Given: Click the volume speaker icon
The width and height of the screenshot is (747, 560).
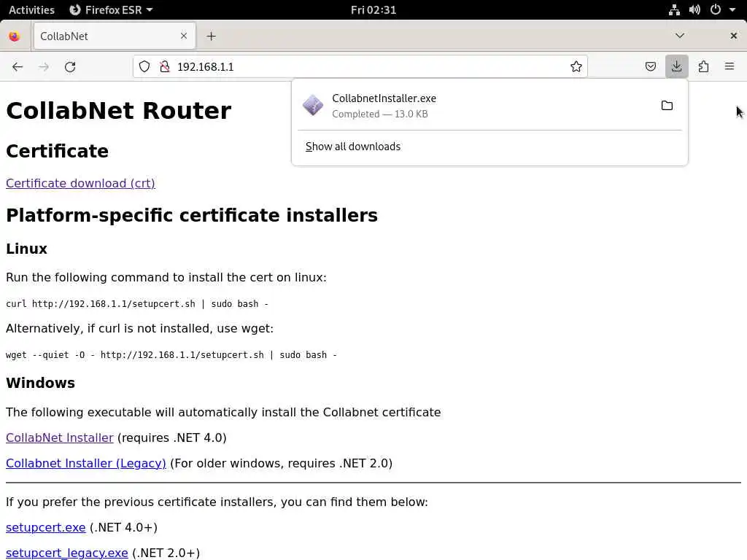Looking at the screenshot, I should 694,9.
